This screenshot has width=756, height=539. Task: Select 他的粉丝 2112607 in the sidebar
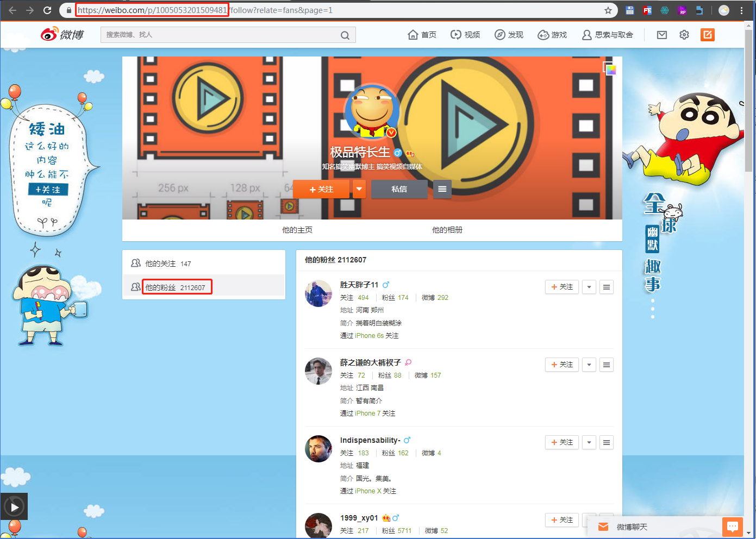(x=204, y=287)
